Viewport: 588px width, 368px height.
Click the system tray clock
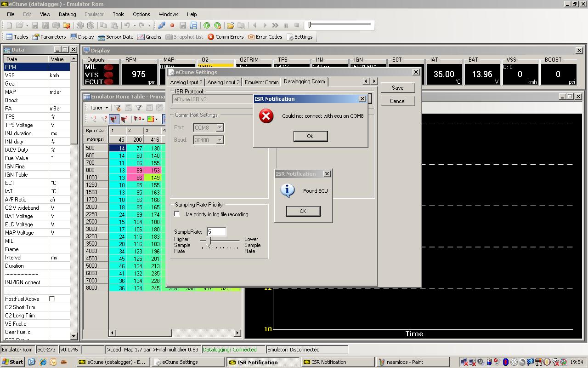(x=577, y=362)
